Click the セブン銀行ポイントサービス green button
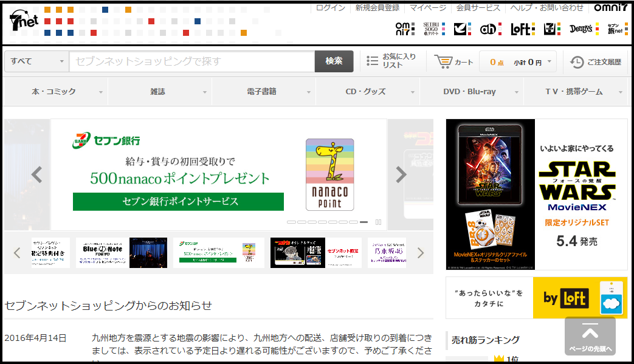The width and height of the screenshot is (634, 364). tap(178, 202)
